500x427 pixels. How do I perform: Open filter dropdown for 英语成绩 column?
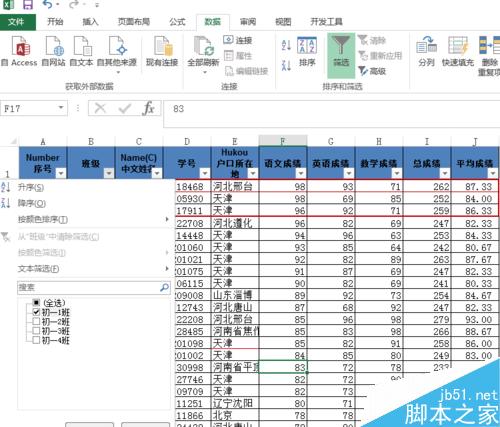[349, 173]
